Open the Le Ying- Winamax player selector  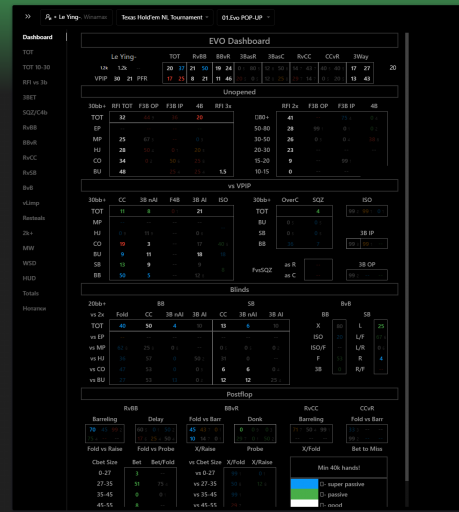pos(76,17)
